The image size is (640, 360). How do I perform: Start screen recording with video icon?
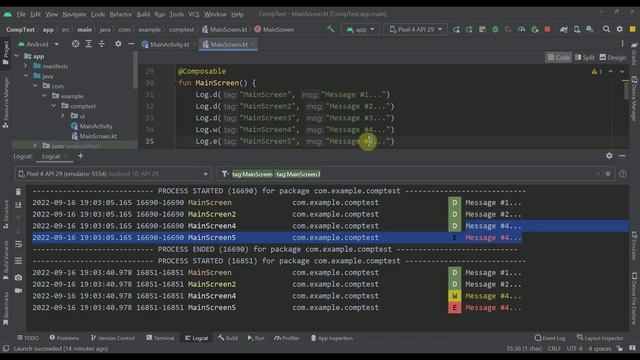[18, 291]
